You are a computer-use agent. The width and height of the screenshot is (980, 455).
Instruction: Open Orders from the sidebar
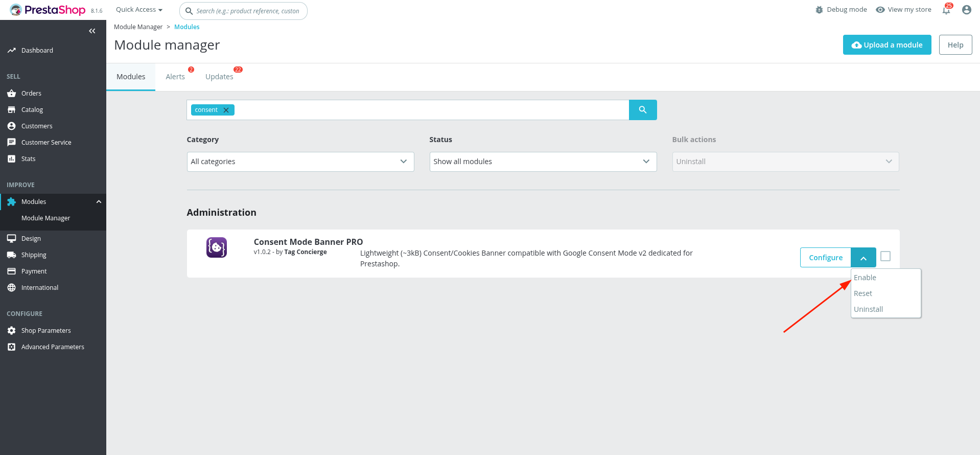(x=31, y=93)
